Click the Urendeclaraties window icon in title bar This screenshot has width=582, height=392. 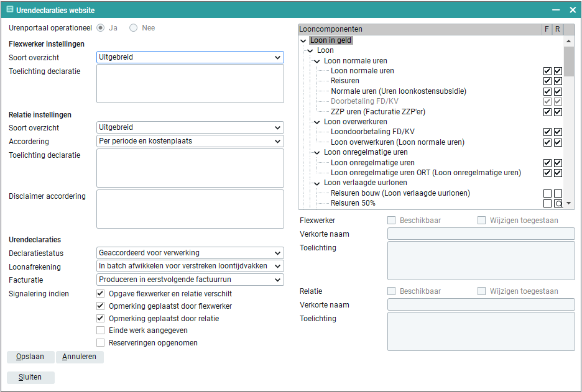10,10
